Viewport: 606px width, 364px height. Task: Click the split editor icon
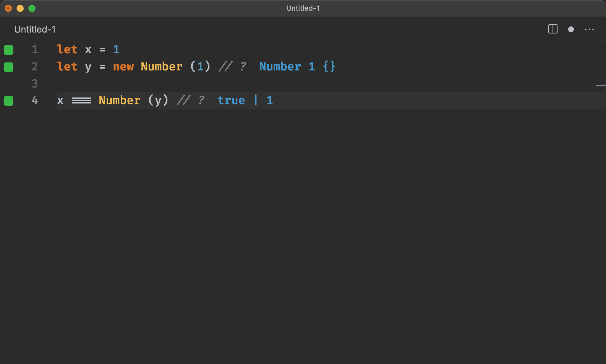(x=553, y=29)
